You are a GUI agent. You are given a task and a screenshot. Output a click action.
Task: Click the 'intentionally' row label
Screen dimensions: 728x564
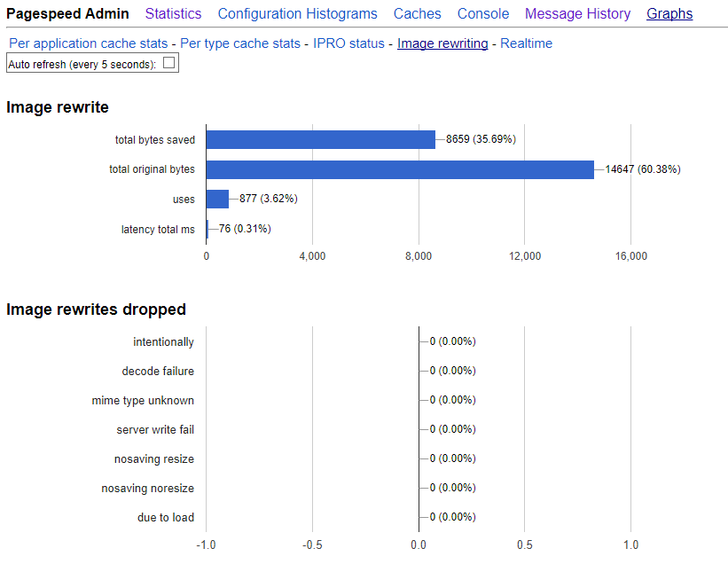coord(163,342)
